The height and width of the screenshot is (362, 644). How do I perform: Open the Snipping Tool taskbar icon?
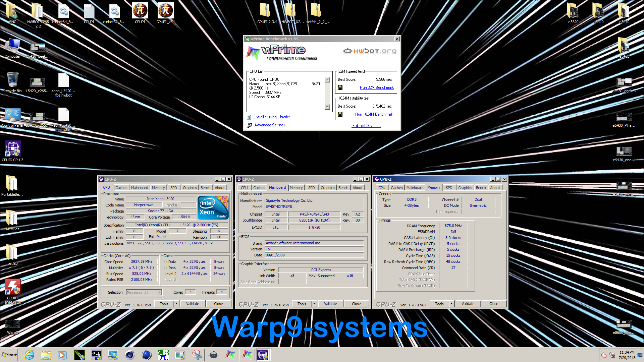(x=197, y=355)
